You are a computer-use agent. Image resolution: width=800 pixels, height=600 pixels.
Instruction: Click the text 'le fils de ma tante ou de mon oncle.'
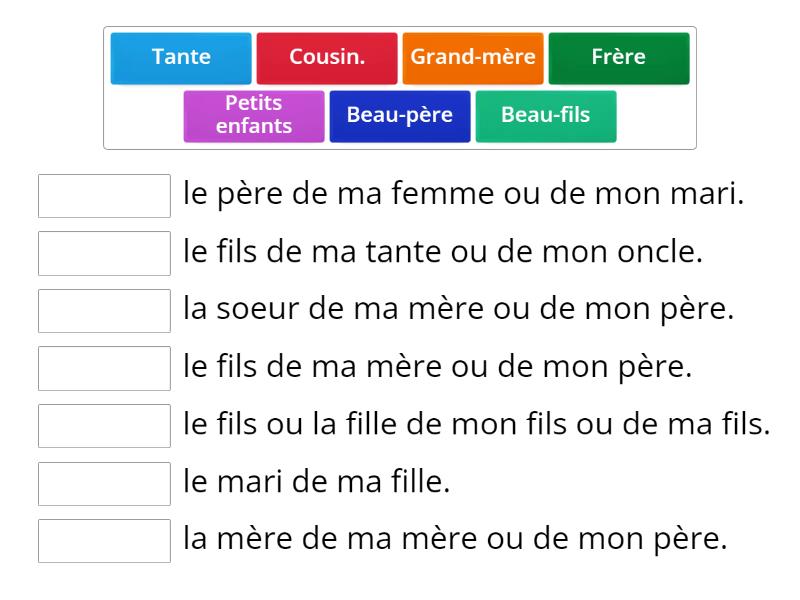[x=443, y=253]
